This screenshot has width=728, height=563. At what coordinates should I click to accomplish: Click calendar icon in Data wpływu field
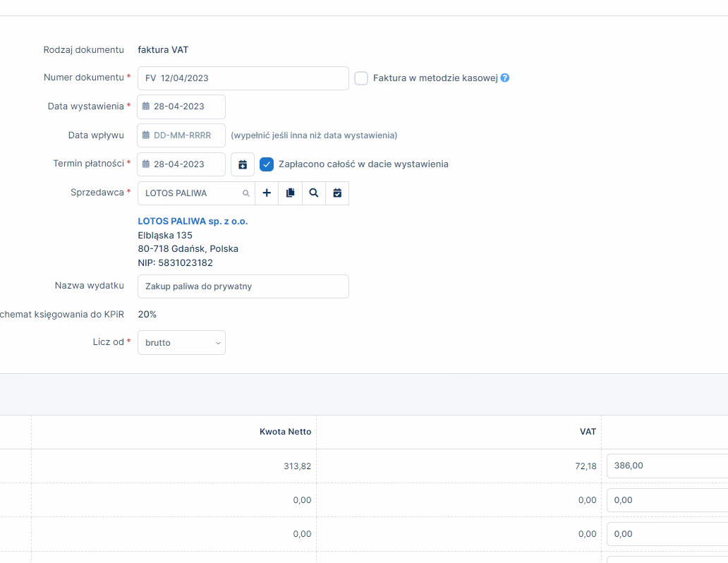[146, 135]
